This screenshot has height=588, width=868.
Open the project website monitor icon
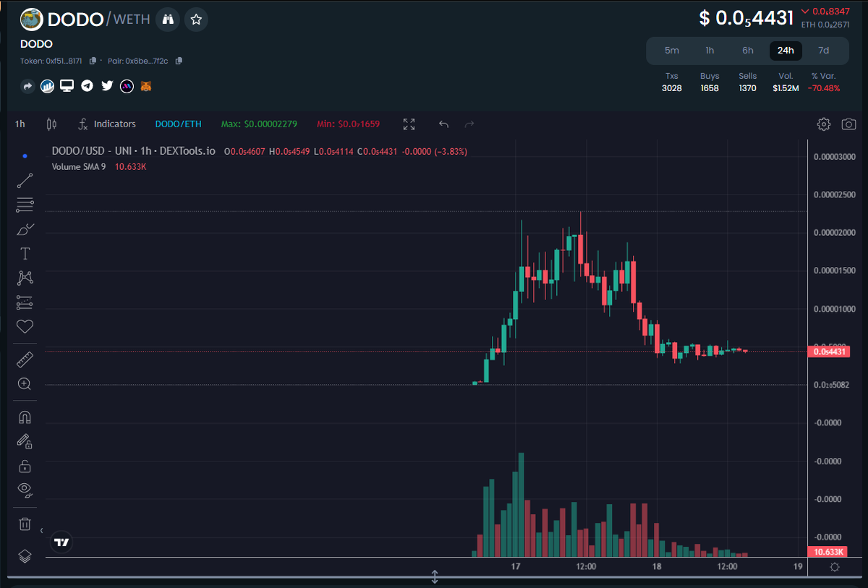pos(67,86)
